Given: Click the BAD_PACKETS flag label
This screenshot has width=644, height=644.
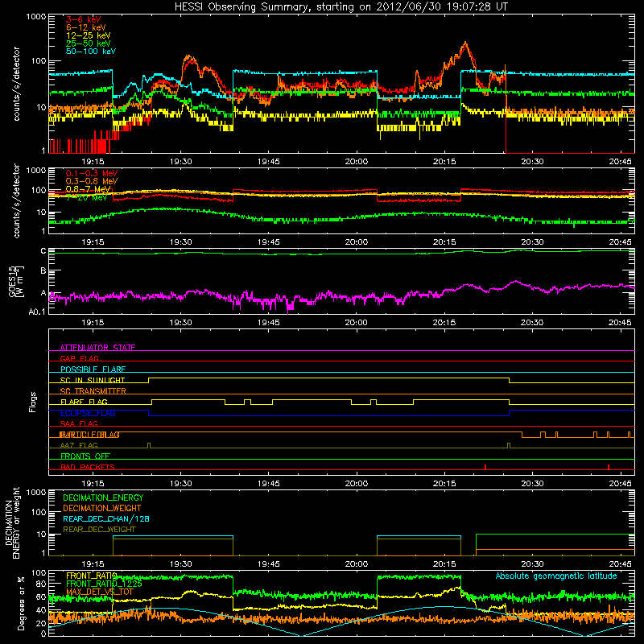Looking at the screenshot, I should point(88,467).
